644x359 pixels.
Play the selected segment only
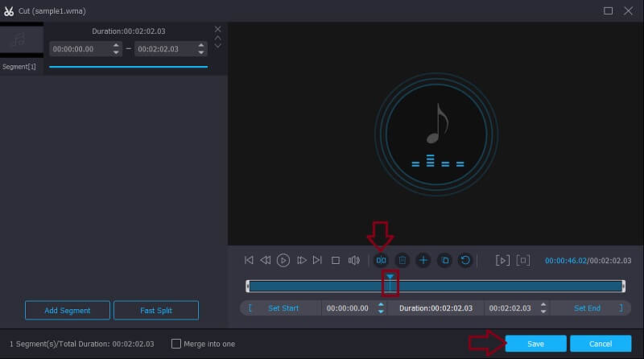coord(502,260)
